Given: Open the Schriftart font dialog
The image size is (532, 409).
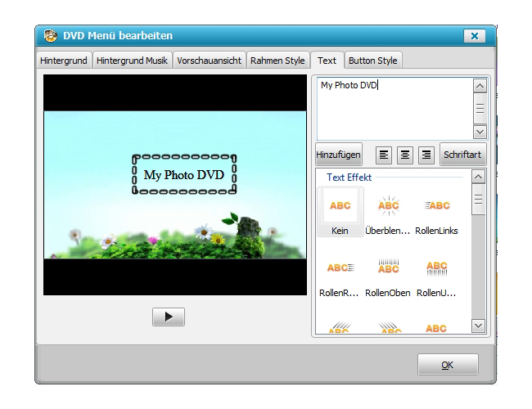Looking at the screenshot, I should pyautogui.click(x=462, y=155).
